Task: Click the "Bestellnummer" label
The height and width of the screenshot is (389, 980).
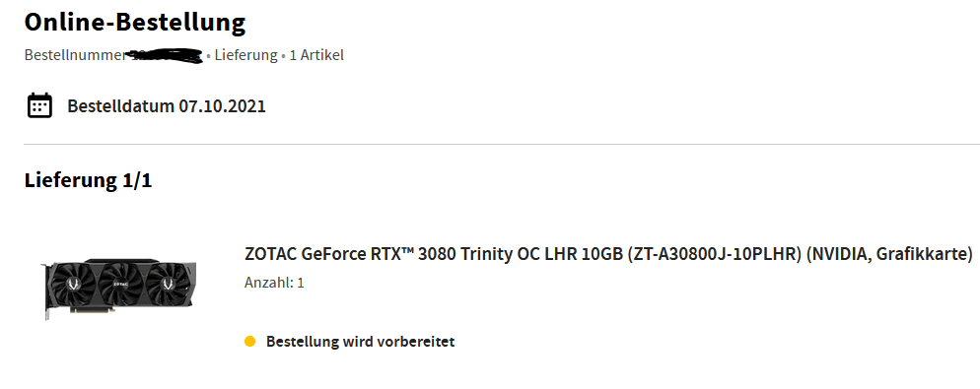Action: click(x=75, y=55)
